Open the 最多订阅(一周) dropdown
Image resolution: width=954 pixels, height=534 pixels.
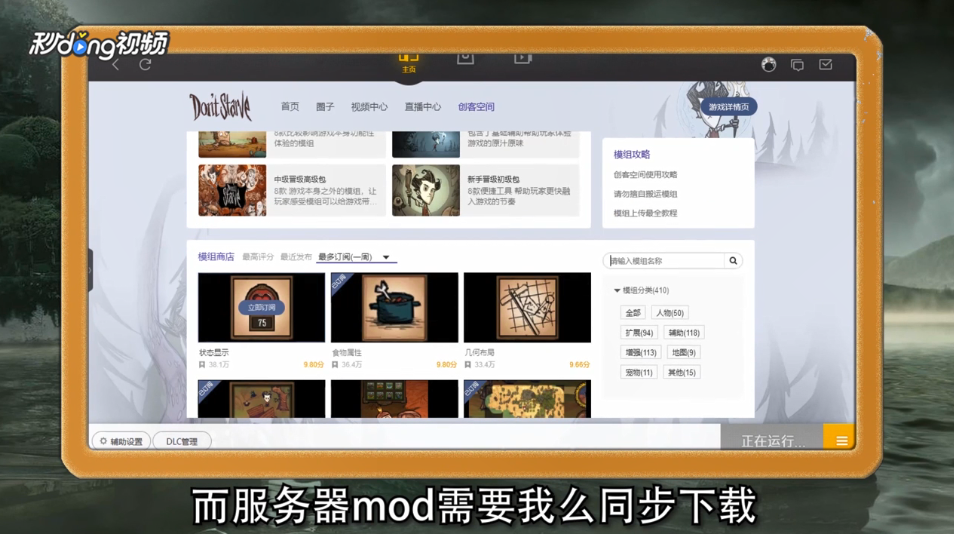tap(356, 257)
